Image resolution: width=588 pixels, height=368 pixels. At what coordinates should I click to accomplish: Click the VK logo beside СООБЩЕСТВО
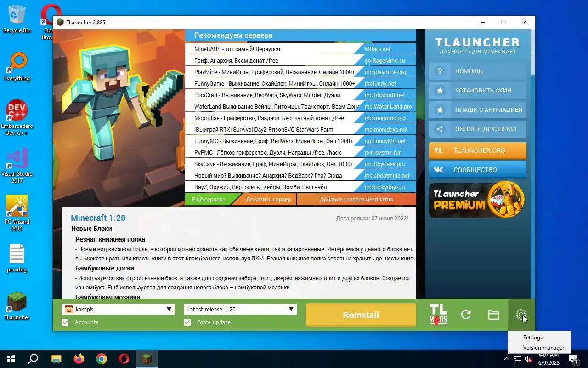pos(439,170)
